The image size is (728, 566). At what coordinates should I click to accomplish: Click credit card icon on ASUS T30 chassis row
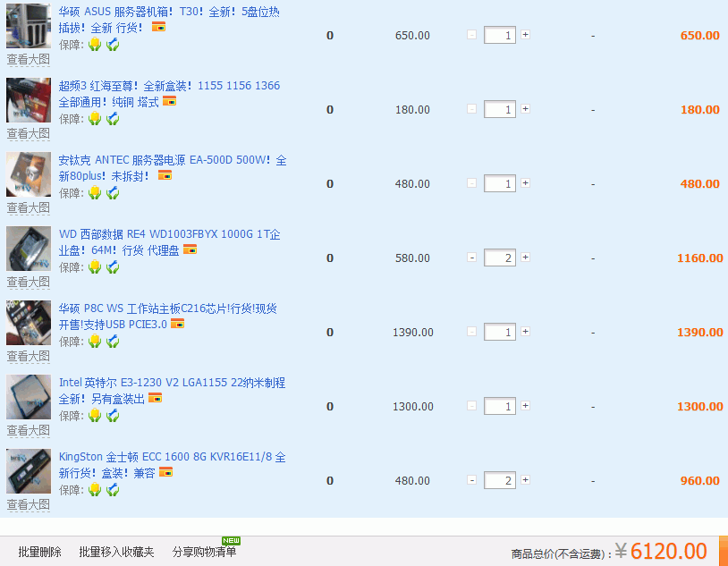159,27
